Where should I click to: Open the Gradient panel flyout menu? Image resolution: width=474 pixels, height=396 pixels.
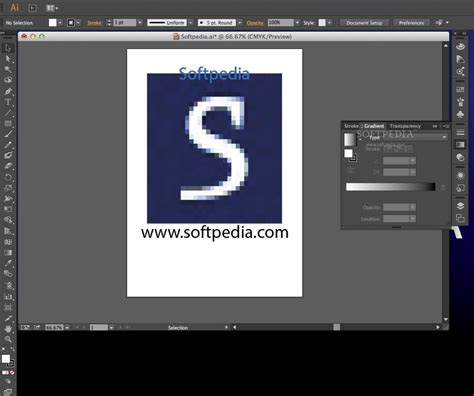[x=446, y=126]
